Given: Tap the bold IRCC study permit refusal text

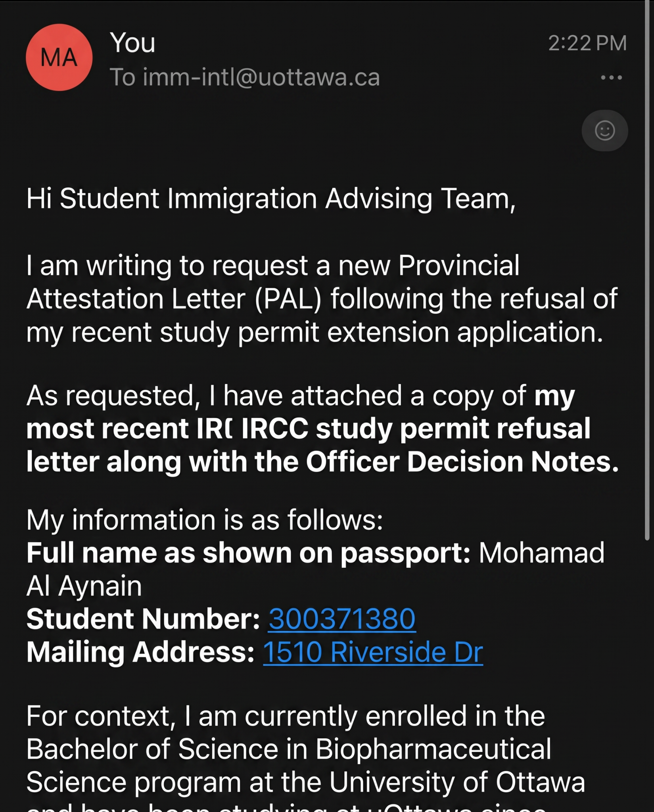Looking at the screenshot, I should click(416, 428).
